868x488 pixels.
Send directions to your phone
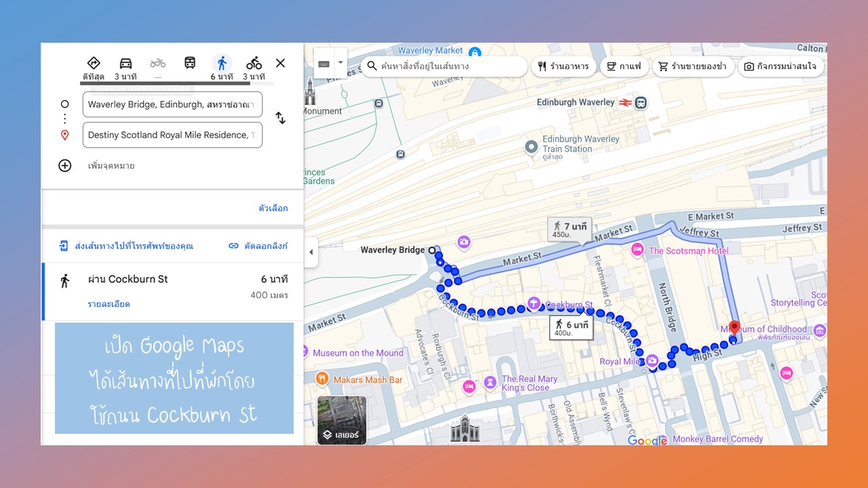(x=126, y=246)
